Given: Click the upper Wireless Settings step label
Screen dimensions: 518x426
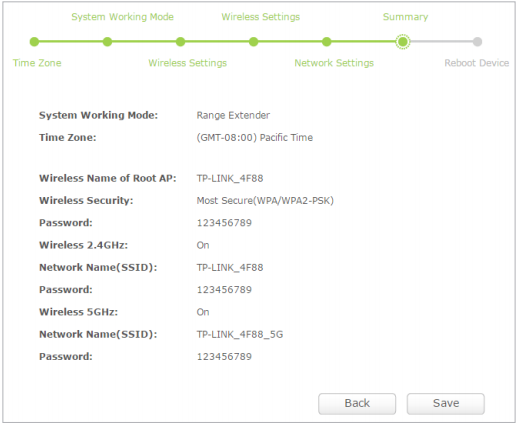Looking at the screenshot, I should click(x=261, y=17).
